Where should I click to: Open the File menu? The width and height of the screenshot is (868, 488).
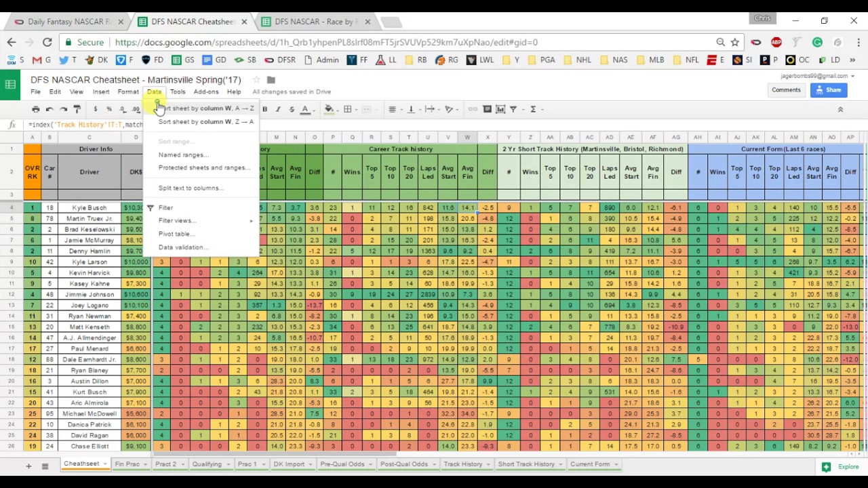coord(35,91)
